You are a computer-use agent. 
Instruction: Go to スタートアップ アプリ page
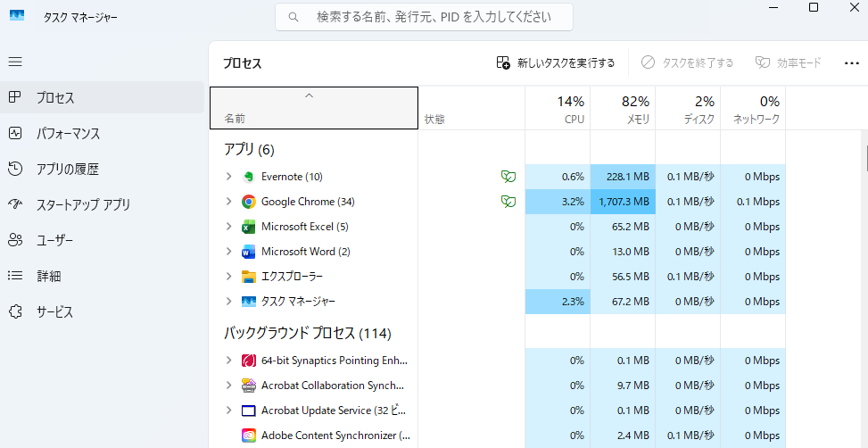tap(103, 204)
